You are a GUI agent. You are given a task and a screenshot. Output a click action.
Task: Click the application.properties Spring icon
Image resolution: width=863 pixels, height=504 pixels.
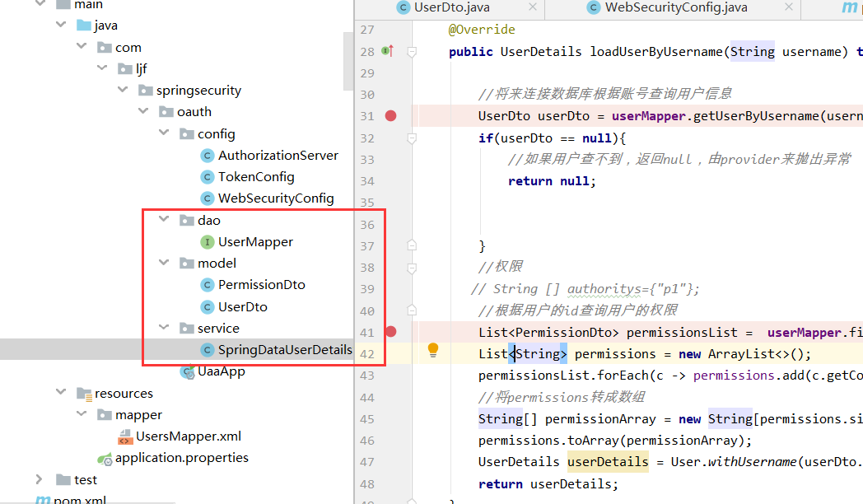105,459
